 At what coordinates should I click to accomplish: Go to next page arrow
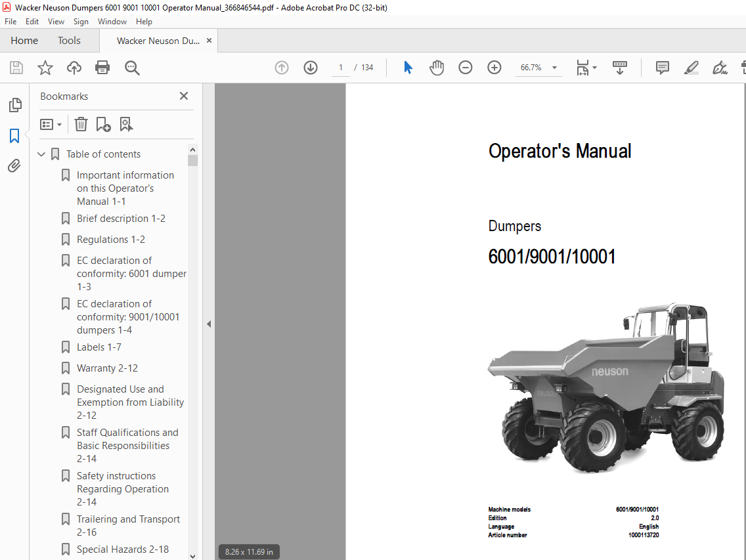[x=311, y=68]
